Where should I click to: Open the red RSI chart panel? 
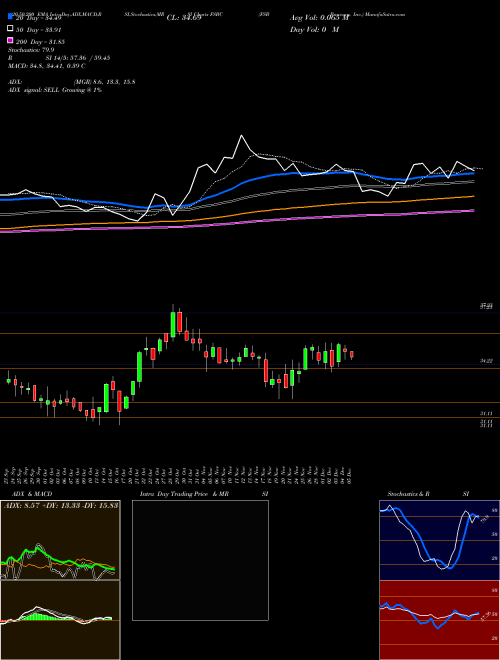click(439, 620)
